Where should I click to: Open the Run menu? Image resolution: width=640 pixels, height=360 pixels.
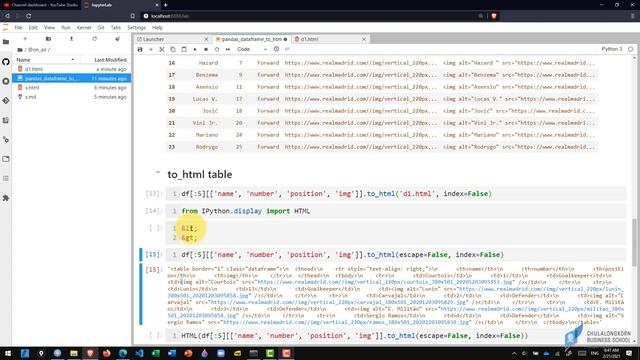[x=66, y=28]
